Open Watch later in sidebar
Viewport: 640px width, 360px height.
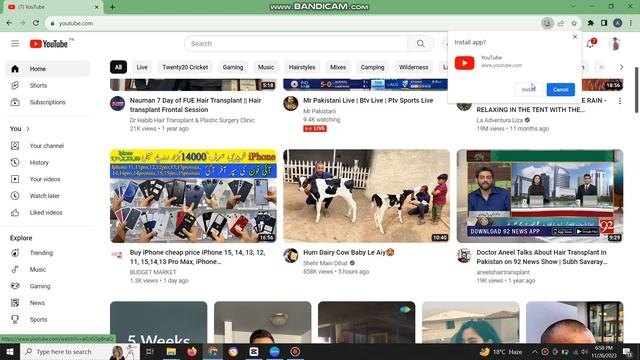click(x=47, y=196)
